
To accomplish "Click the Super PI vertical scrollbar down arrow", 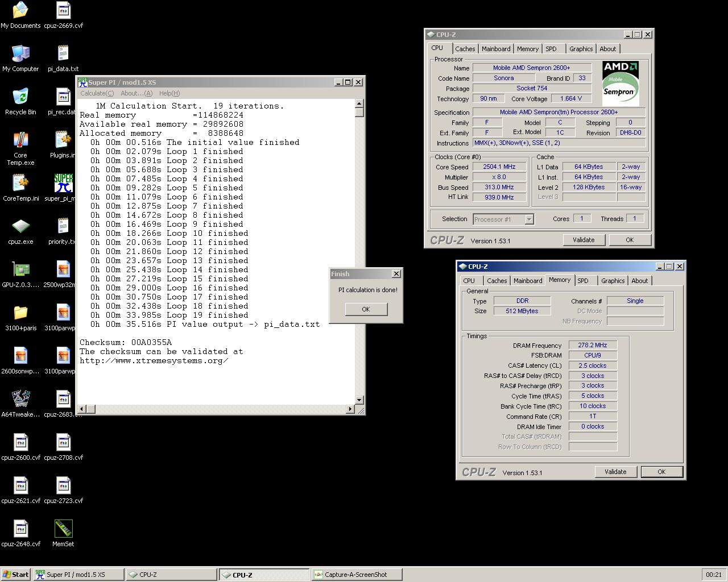I will (359, 400).
